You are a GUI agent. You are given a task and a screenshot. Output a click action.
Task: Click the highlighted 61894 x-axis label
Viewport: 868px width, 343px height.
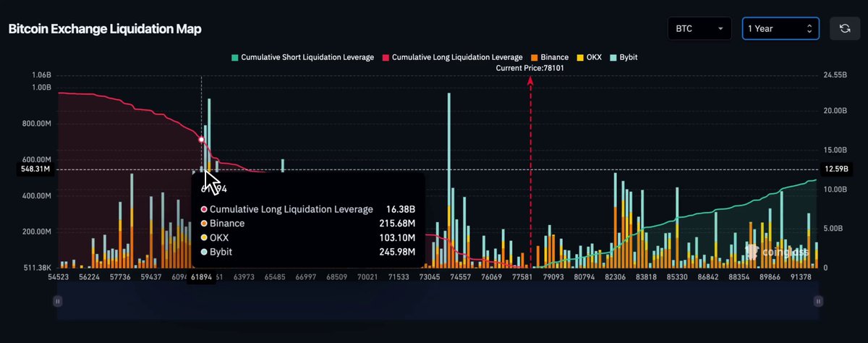(x=200, y=278)
